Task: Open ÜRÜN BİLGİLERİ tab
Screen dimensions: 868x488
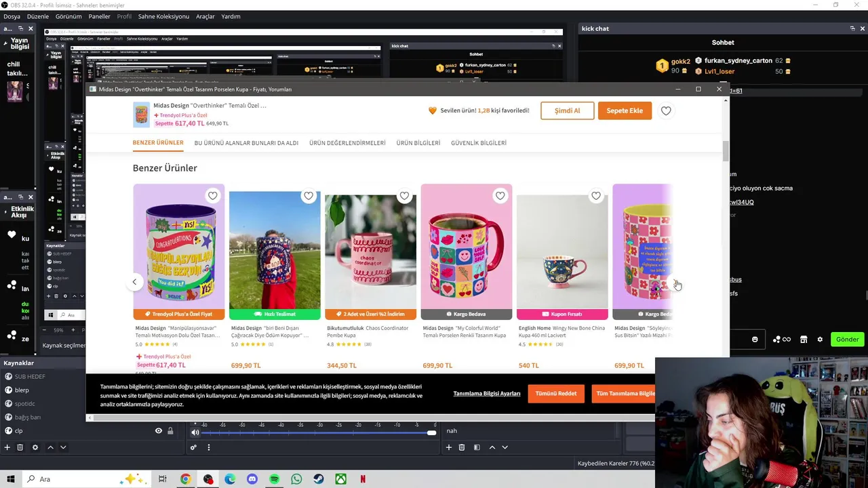Action: pos(418,143)
